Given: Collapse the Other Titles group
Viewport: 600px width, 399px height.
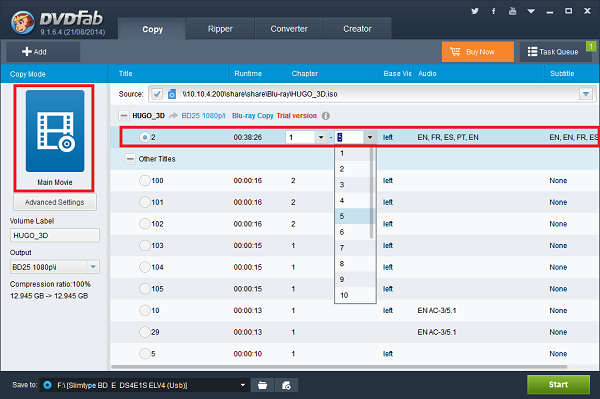Looking at the screenshot, I should tap(130, 159).
